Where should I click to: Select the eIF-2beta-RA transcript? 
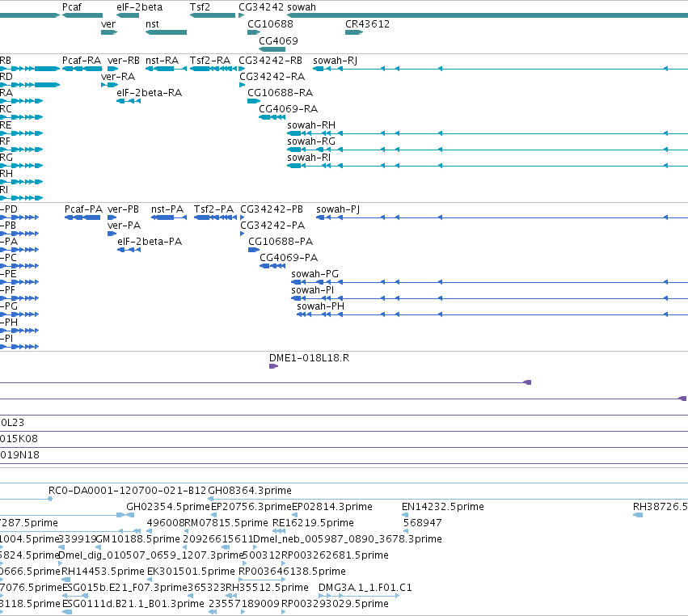129,101
